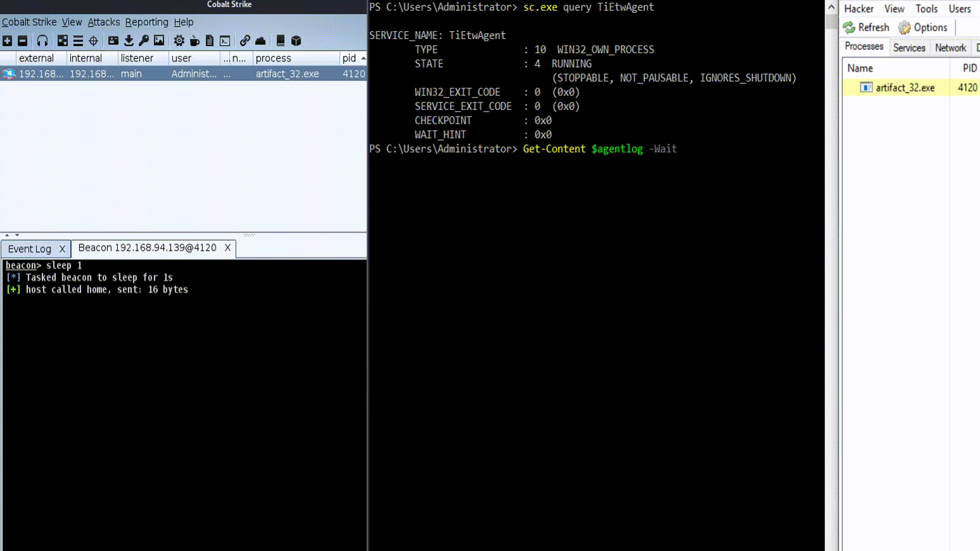Open the Attacks menu
Screen dimensions: 980x551
click(x=103, y=21)
